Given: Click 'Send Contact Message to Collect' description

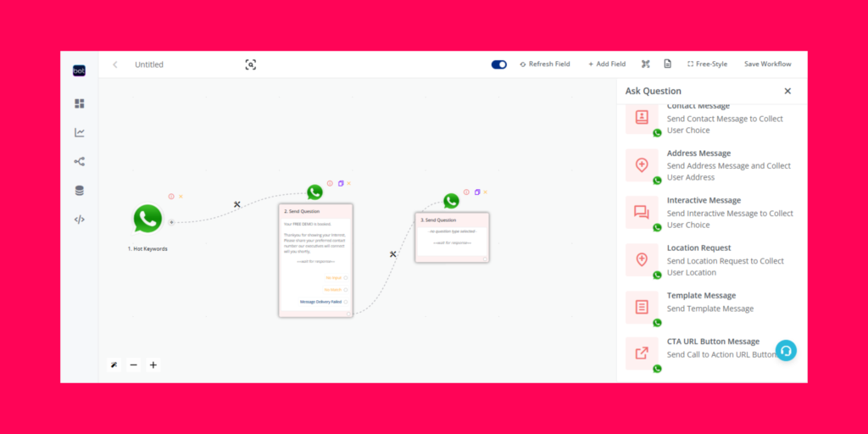Looking at the screenshot, I should (x=725, y=119).
